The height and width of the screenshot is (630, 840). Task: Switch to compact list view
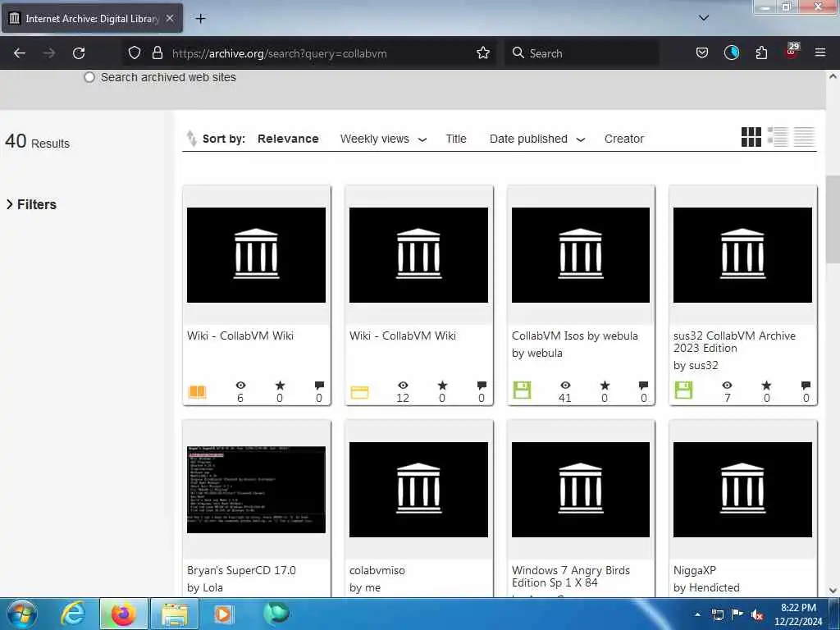point(804,137)
